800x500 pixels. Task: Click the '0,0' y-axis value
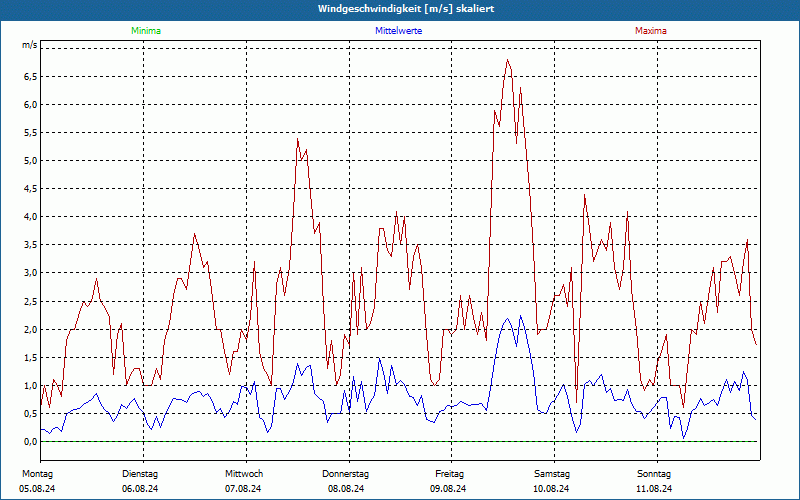point(31,442)
